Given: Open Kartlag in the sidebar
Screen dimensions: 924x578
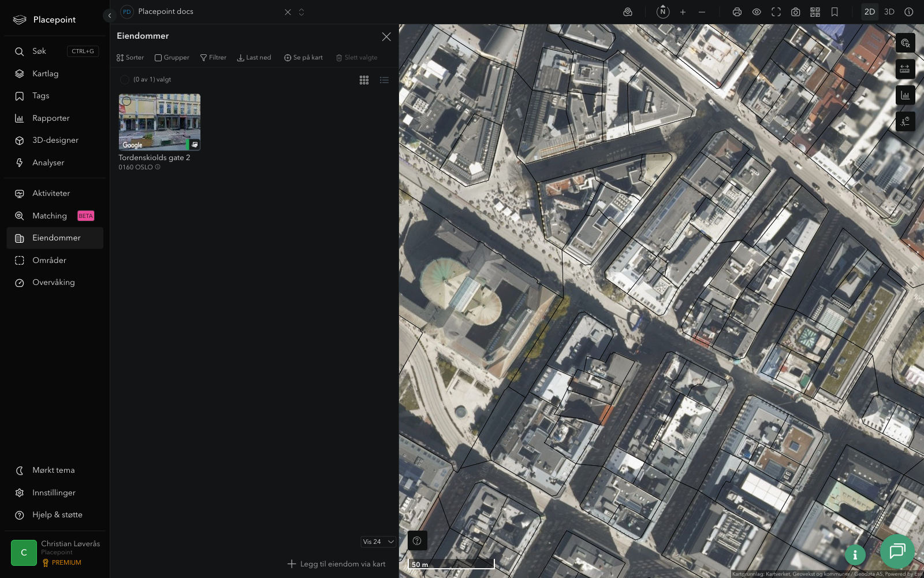Looking at the screenshot, I should [x=45, y=73].
